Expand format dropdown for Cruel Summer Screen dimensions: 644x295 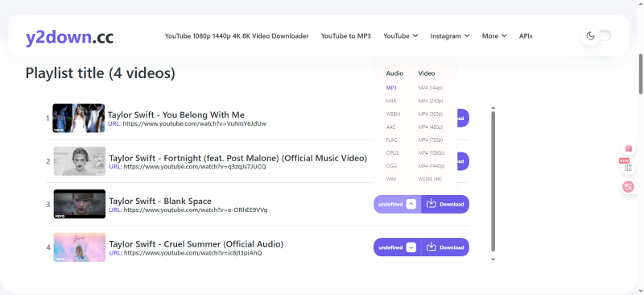tap(411, 247)
